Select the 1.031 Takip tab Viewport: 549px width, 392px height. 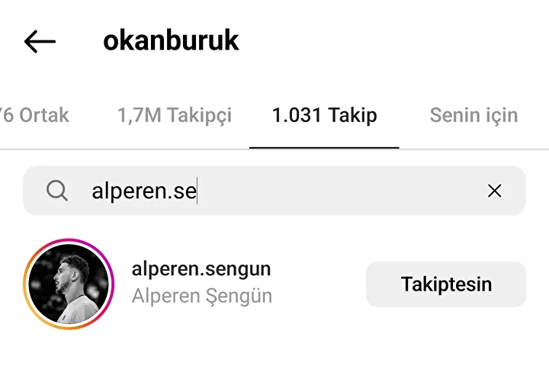324,115
